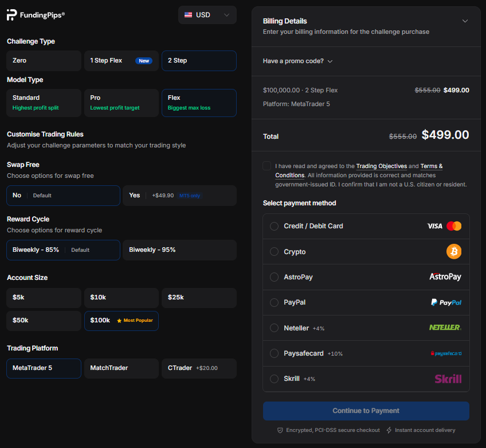Image resolution: width=486 pixels, height=448 pixels.
Task: Pick the $100k account size
Action: pyautogui.click(x=121, y=321)
